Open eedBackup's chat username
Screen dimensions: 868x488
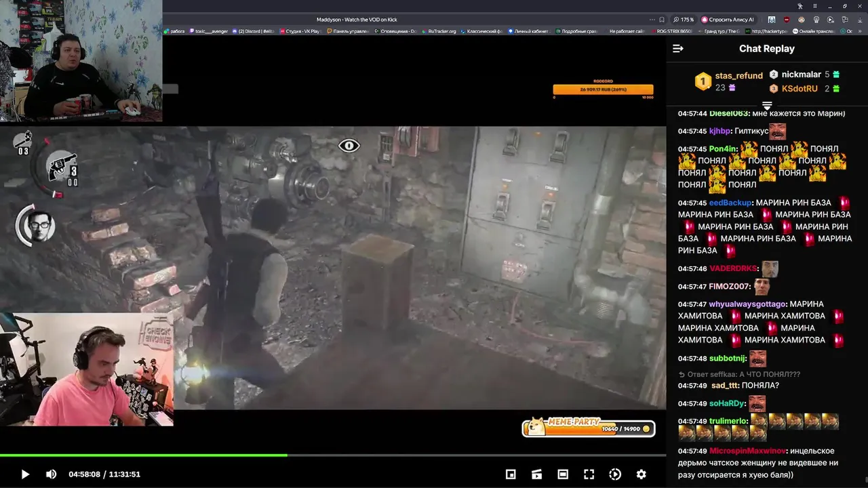(730, 203)
